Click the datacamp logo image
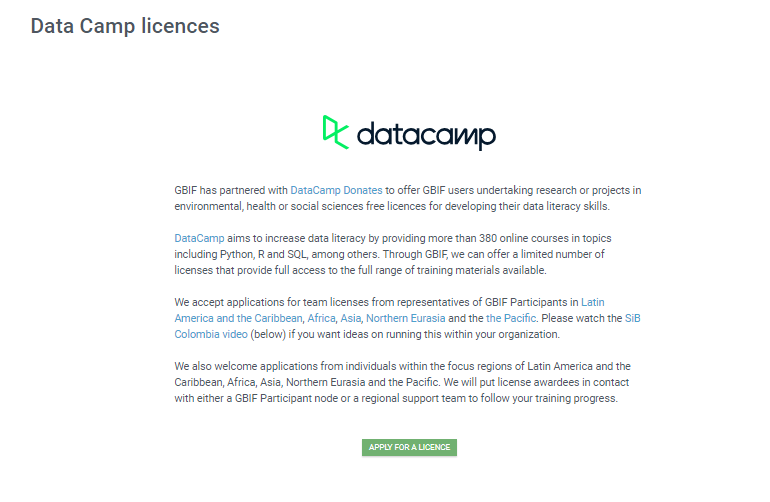Viewport: 770px width, 502px height. pyautogui.click(x=409, y=133)
